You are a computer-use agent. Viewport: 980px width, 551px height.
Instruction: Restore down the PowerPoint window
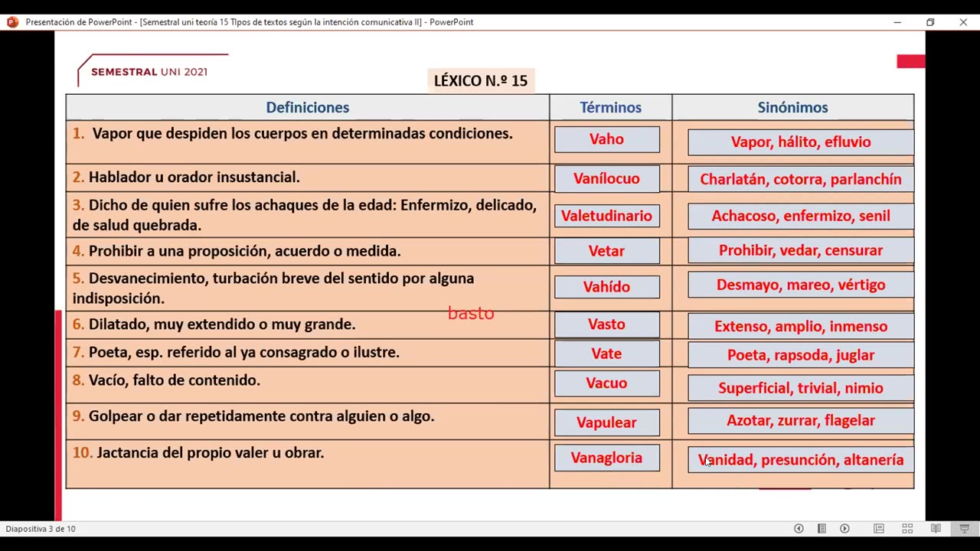coord(930,22)
